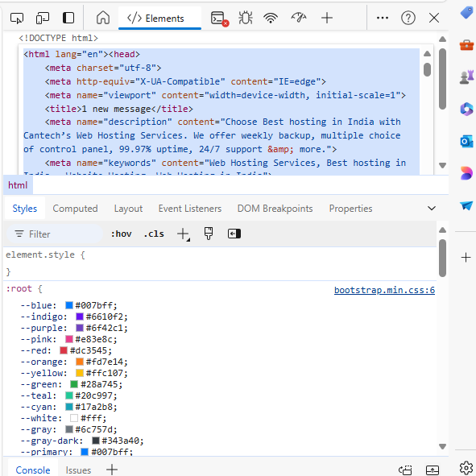Image resolution: width=476 pixels, height=476 pixels.
Task: Move the drawer tool to main panel
Action: coord(406,470)
